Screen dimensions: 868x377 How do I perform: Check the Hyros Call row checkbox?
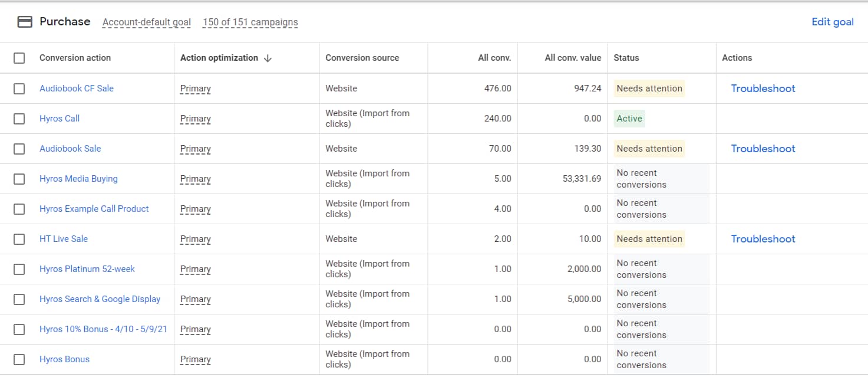pos(19,119)
